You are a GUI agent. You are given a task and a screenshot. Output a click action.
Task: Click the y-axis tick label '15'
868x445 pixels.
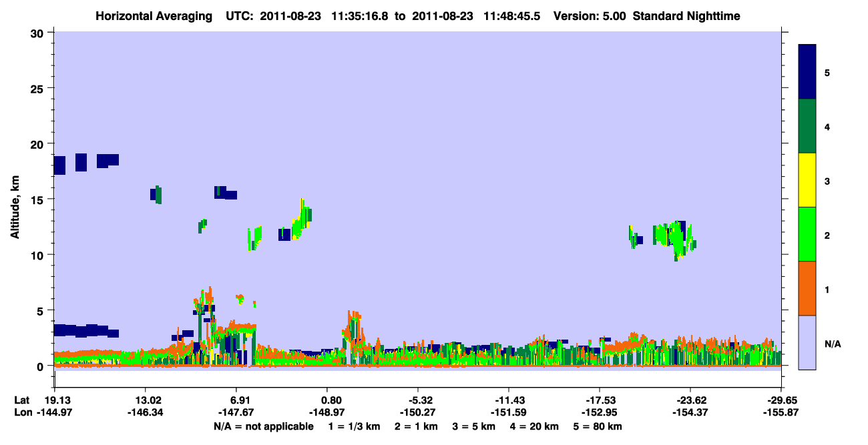(x=38, y=199)
